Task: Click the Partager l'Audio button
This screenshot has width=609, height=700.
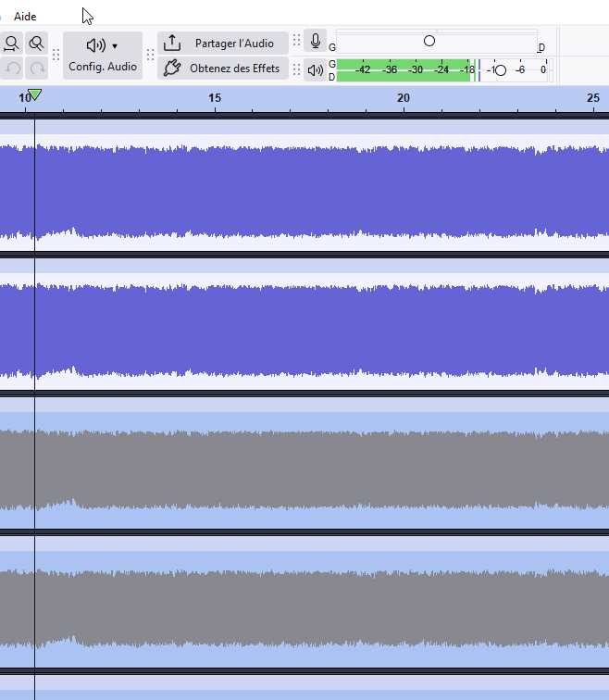Action: (223, 44)
